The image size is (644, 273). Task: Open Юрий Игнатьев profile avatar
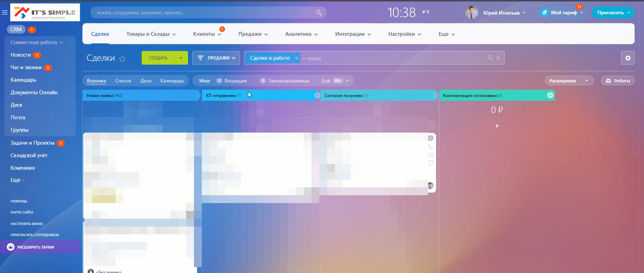[x=471, y=13]
